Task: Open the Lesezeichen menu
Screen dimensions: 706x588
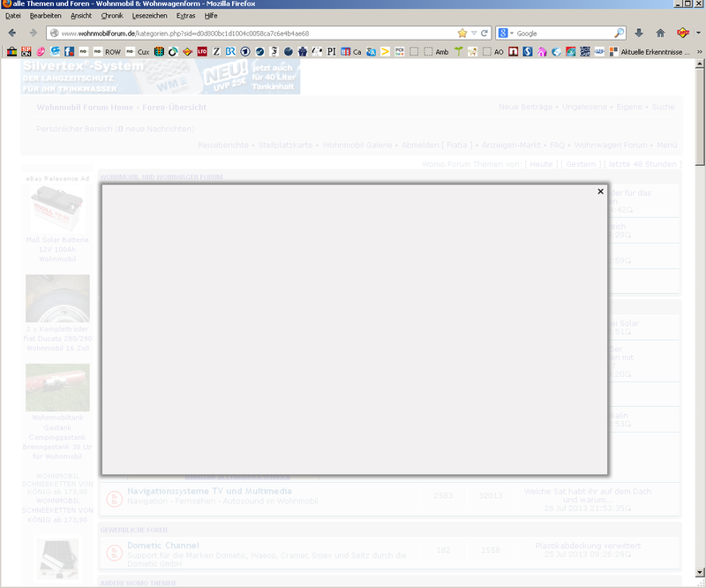Action: [x=146, y=16]
